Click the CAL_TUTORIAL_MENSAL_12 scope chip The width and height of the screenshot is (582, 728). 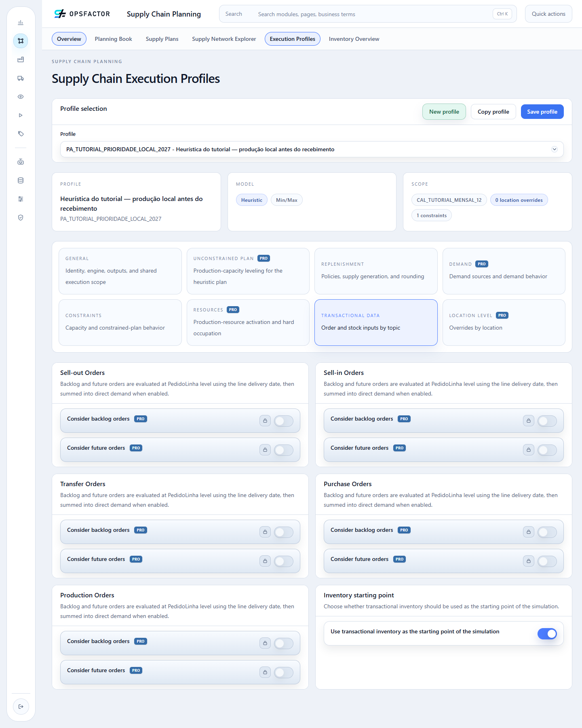(x=449, y=200)
